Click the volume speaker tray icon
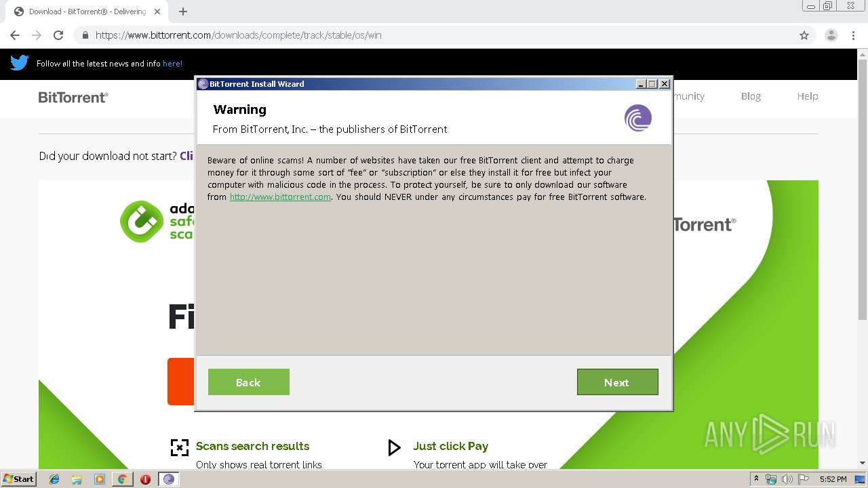 pyautogui.click(x=787, y=479)
